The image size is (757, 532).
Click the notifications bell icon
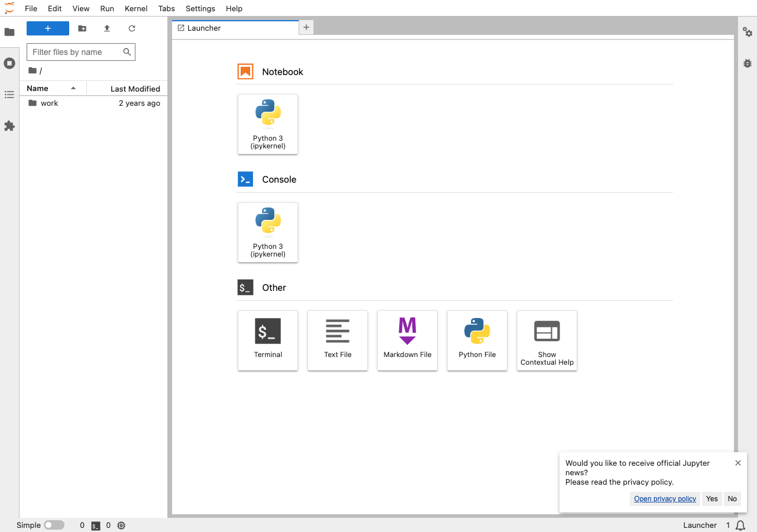740,525
